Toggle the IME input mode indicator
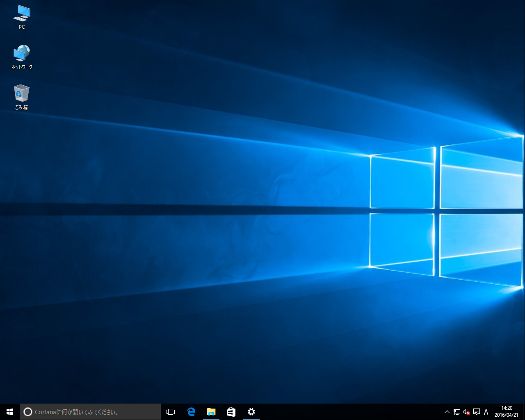 click(x=486, y=412)
